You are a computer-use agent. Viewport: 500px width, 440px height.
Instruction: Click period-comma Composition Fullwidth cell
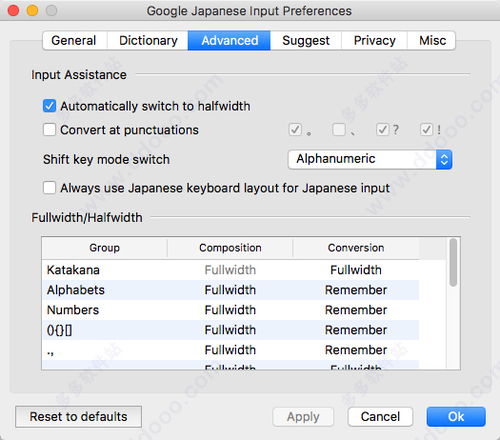coord(230,350)
